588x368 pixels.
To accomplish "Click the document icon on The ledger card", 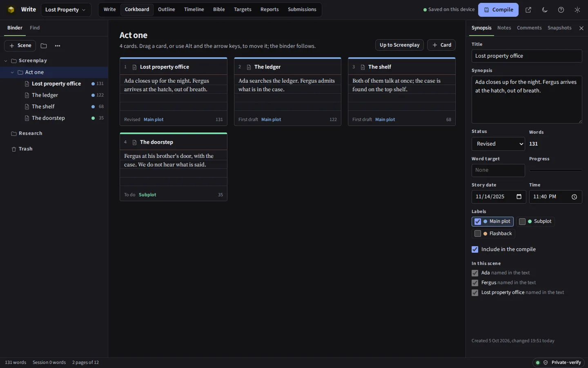I will 249,67.
